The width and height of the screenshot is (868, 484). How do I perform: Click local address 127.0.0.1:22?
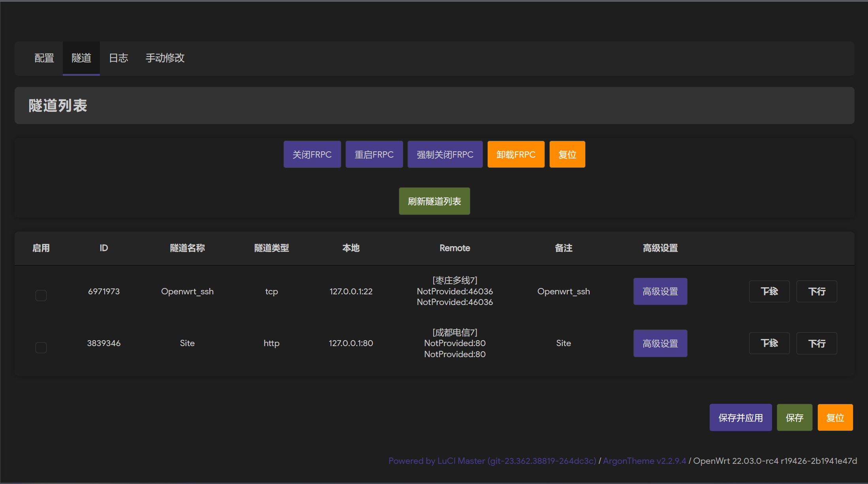point(351,292)
